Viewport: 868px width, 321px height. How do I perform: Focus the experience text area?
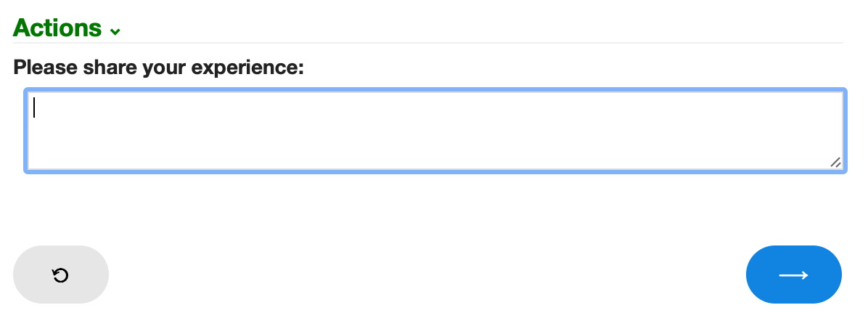(435, 130)
